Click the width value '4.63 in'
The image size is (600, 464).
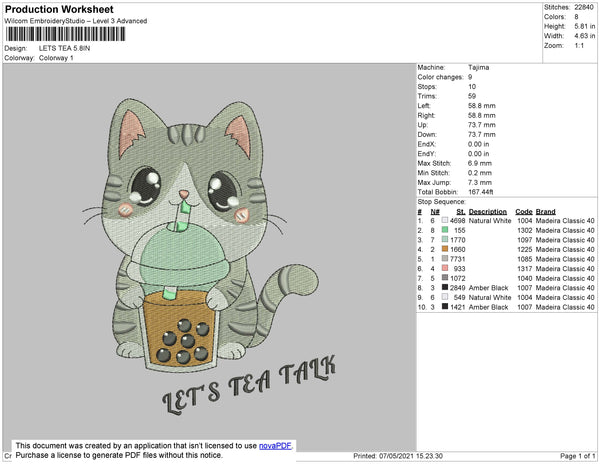click(585, 36)
